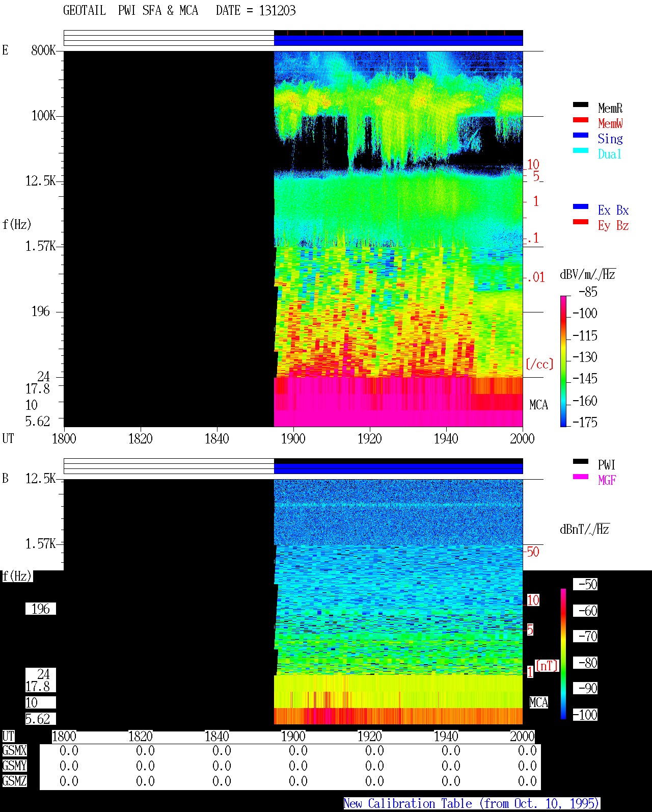Click the MemW legend label
652x812 pixels.
(x=610, y=123)
